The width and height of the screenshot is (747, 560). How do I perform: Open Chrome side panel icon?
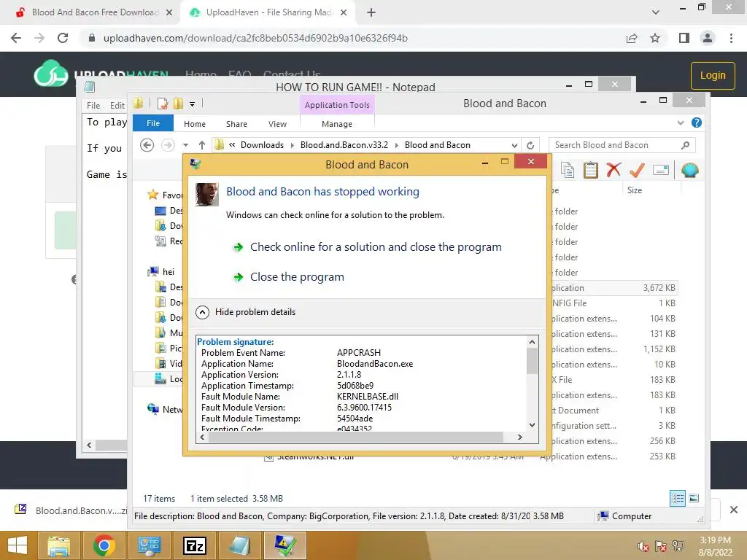point(684,38)
